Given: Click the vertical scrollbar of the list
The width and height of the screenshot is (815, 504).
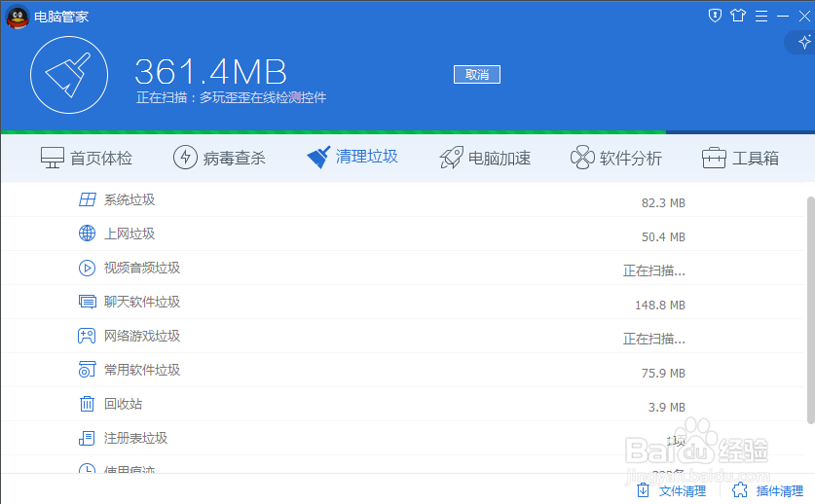Looking at the screenshot, I should click(810, 310).
